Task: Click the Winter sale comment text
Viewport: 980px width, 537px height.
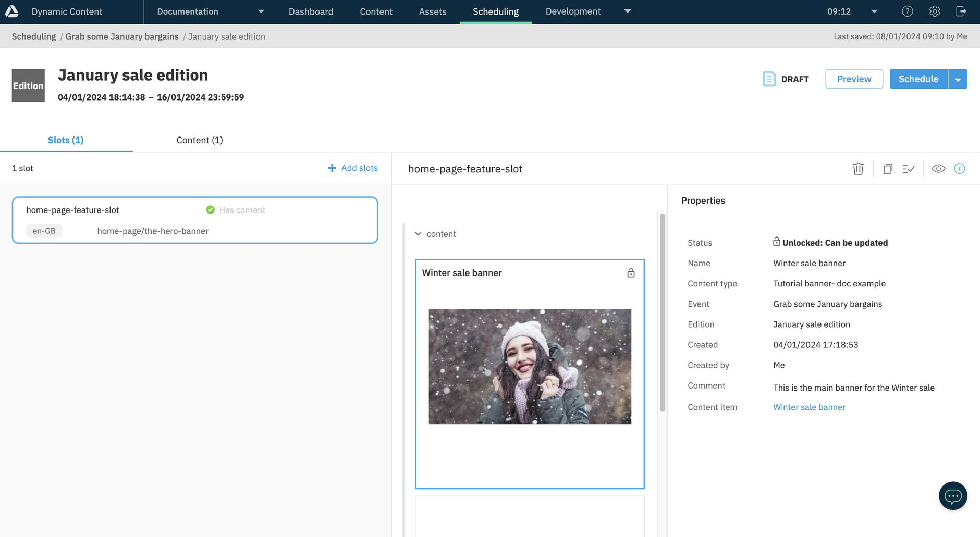Action: click(x=854, y=388)
